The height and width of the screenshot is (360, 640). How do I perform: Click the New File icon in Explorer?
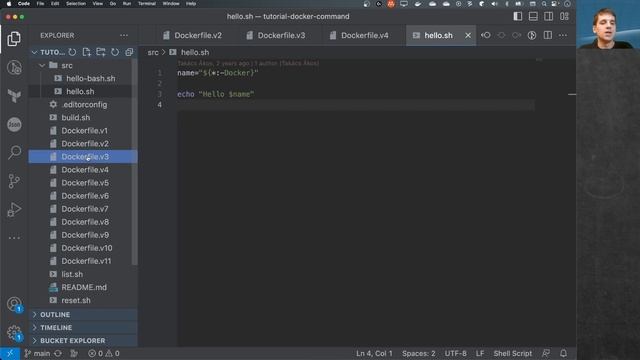point(87,52)
